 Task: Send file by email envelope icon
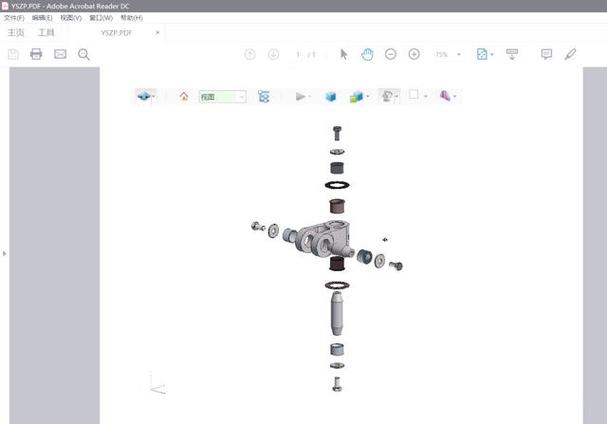(x=60, y=54)
